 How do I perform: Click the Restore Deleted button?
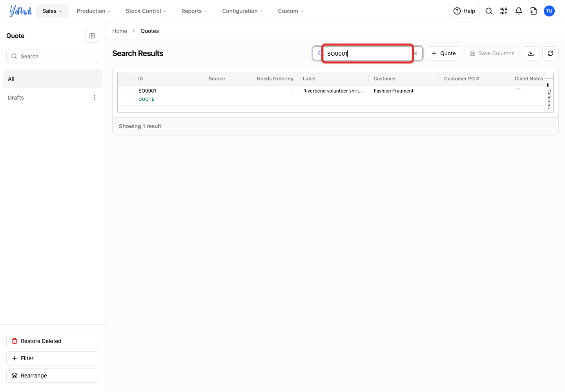[53, 341]
